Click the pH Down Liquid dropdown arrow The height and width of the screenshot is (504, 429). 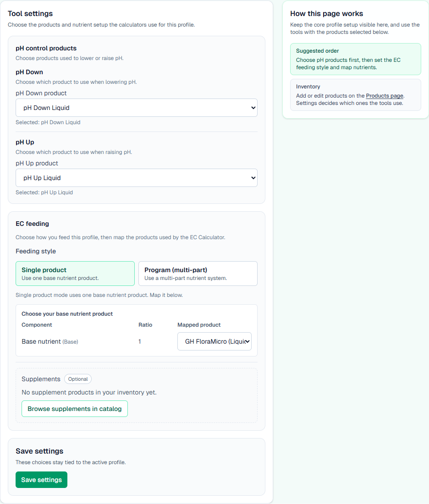[x=253, y=108]
